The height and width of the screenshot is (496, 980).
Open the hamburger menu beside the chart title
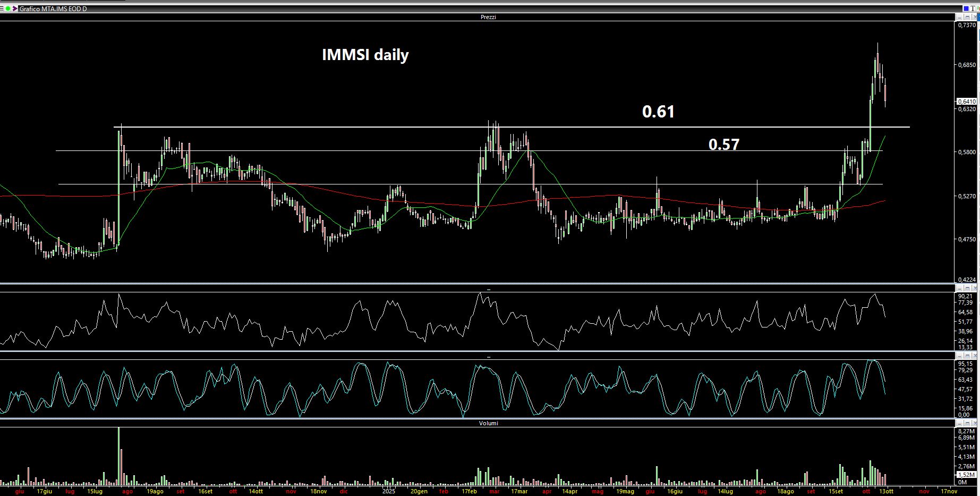[2, 9]
